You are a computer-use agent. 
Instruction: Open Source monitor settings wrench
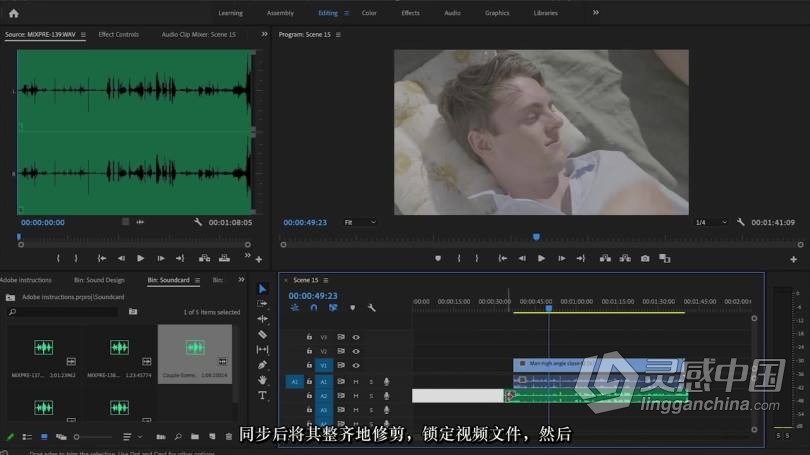[198, 222]
